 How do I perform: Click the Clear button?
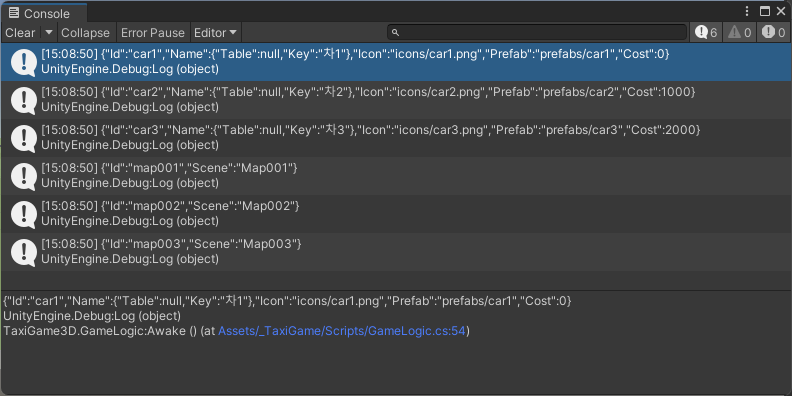[x=20, y=33]
